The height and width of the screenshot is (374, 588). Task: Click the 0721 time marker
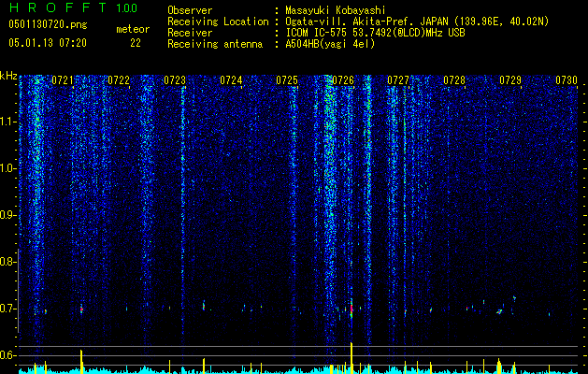(x=63, y=80)
